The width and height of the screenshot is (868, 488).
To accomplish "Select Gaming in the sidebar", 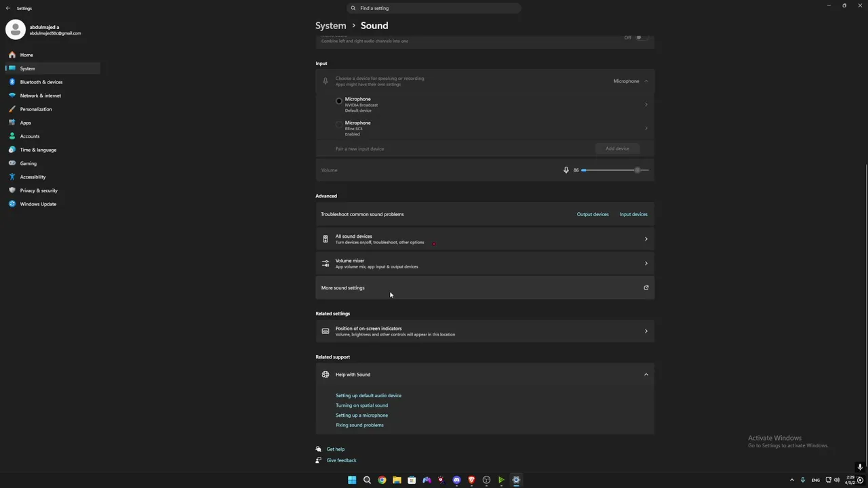I will [x=28, y=163].
